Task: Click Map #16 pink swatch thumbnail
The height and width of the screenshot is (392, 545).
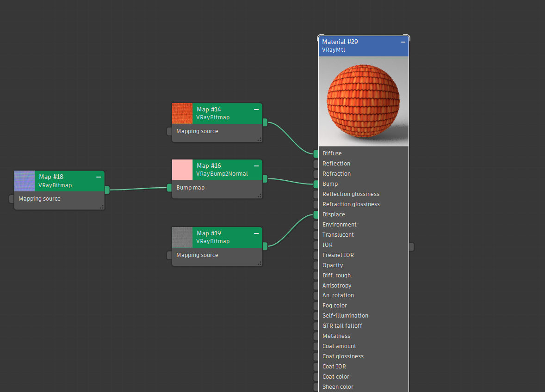Action: click(182, 170)
